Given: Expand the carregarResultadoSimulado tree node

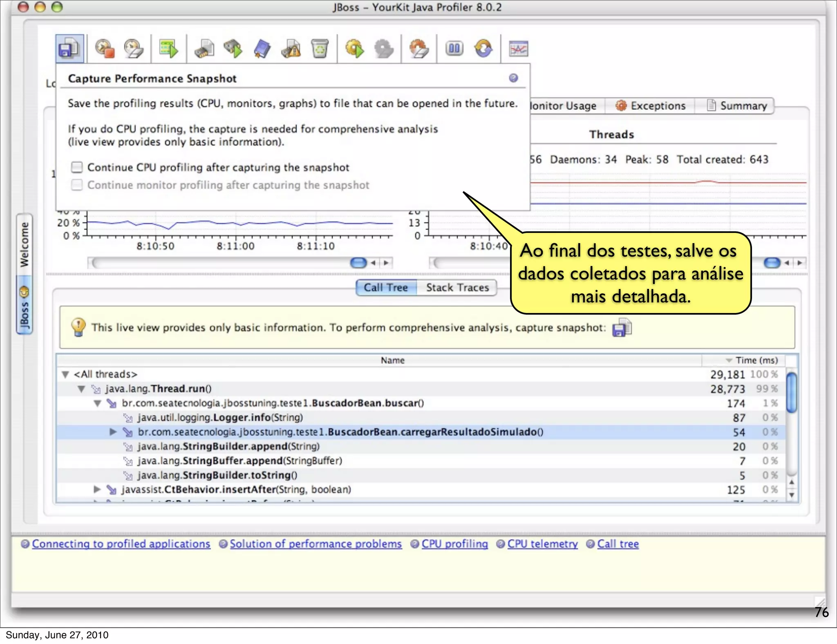Looking at the screenshot, I should tap(113, 432).
